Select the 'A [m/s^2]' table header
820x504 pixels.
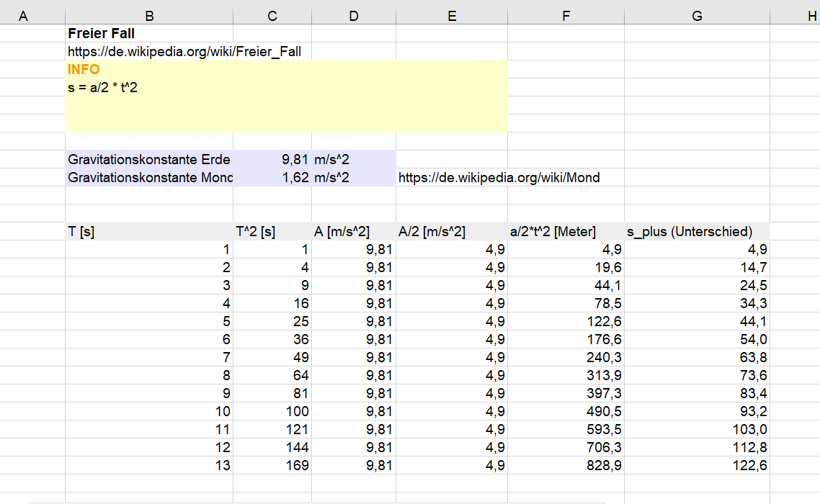click(354, 231)
